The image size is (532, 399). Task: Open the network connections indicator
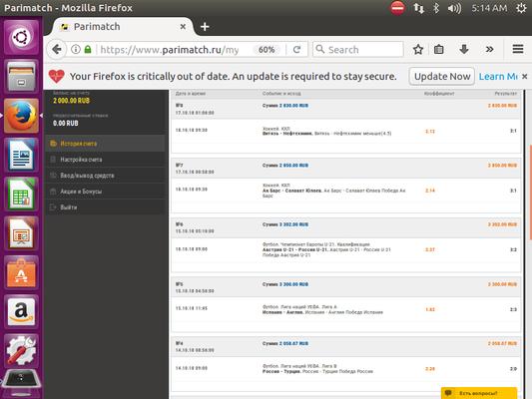pyautogui.click(x=418, y=8)
